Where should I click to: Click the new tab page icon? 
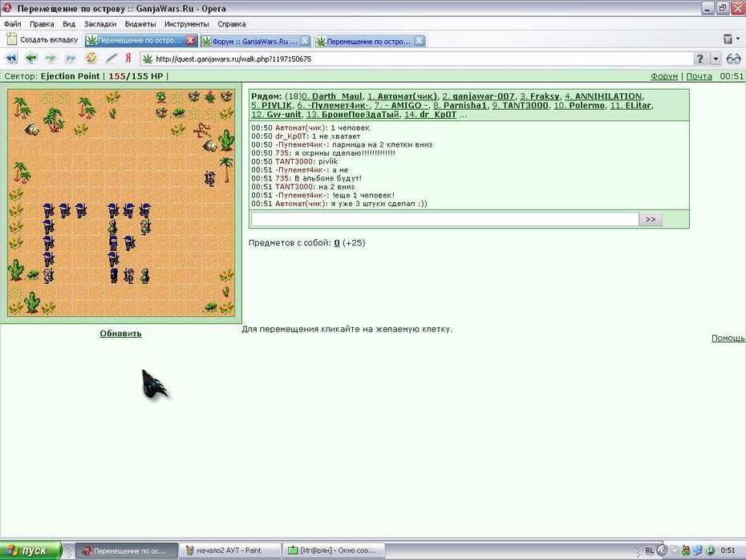tap(11, 39)
